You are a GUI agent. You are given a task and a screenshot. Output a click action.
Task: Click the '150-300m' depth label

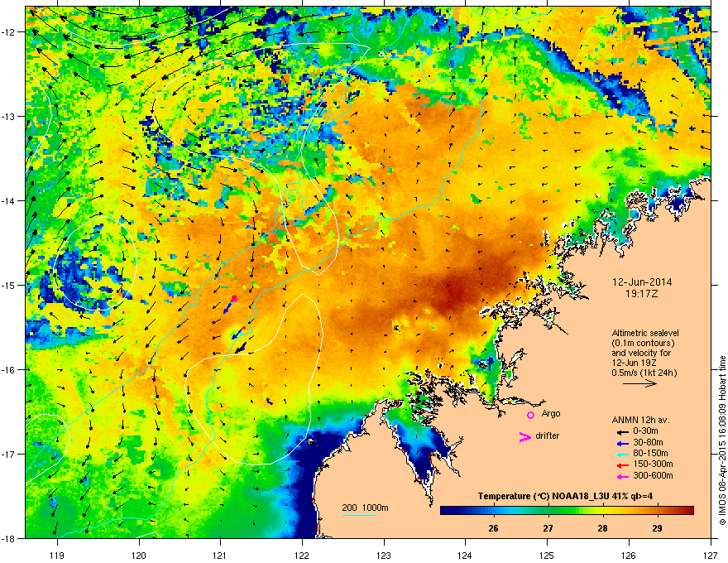pyautogui.click(x=653, y=464)
